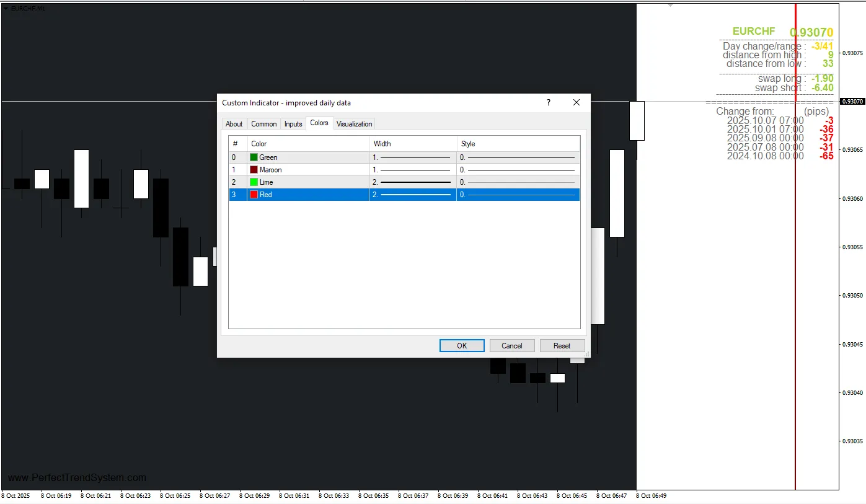Screen dimensions: 866x504
Task: Open help via the question mark button
Action: (x=548, y=102)
